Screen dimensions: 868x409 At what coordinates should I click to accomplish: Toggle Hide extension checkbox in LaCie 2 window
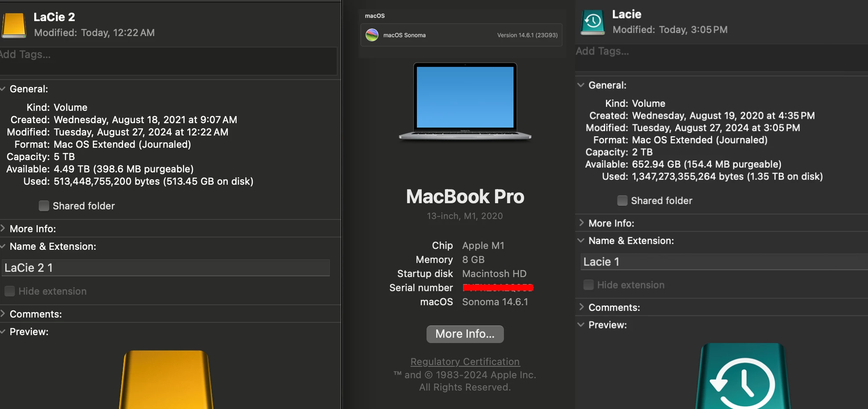pyautogui.click(x=10, y=291)
